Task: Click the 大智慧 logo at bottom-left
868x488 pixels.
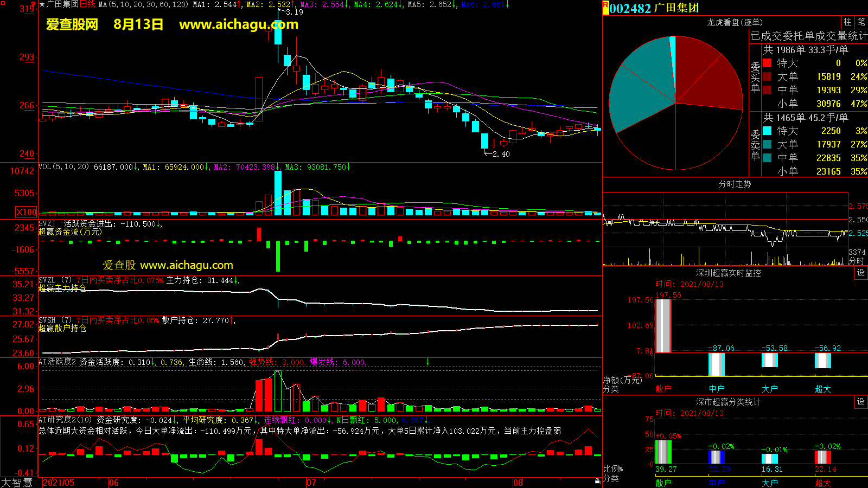Action: click(x=17, y=483)
